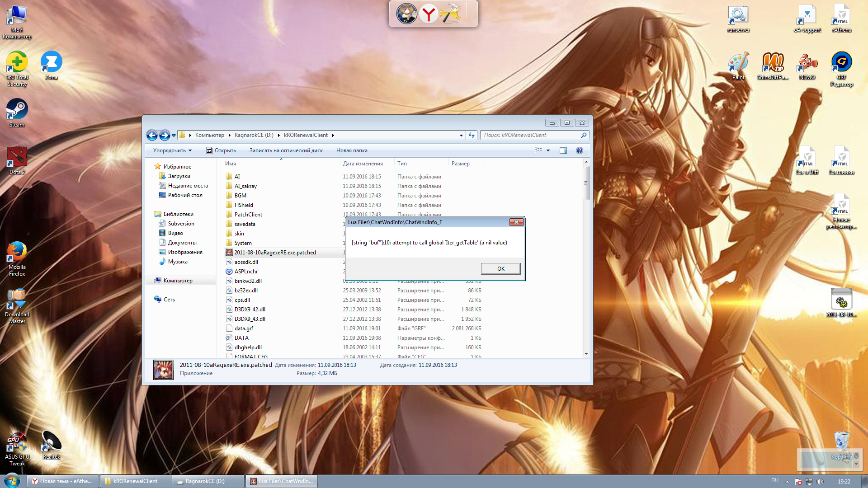The image size is (868, 488).
Task: Open Paint desktop shortcut
Action: [738, 66]
